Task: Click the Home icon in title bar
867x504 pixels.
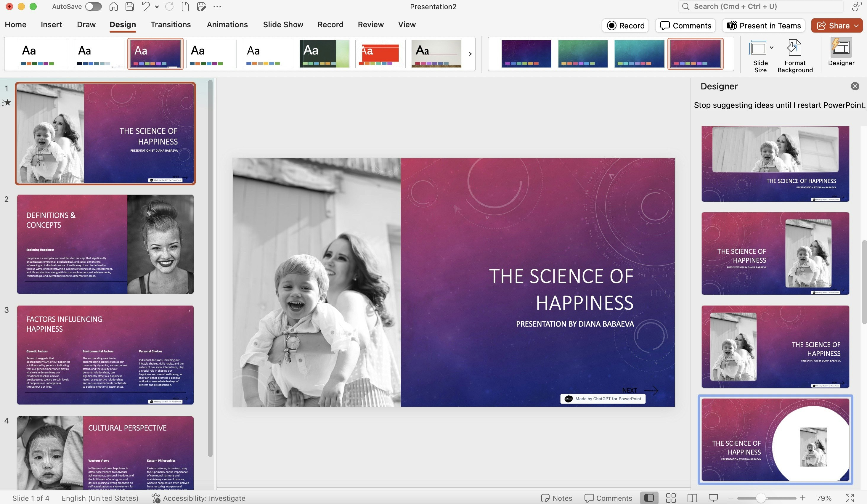Action: pyautogui.click(x=113, y=7)
